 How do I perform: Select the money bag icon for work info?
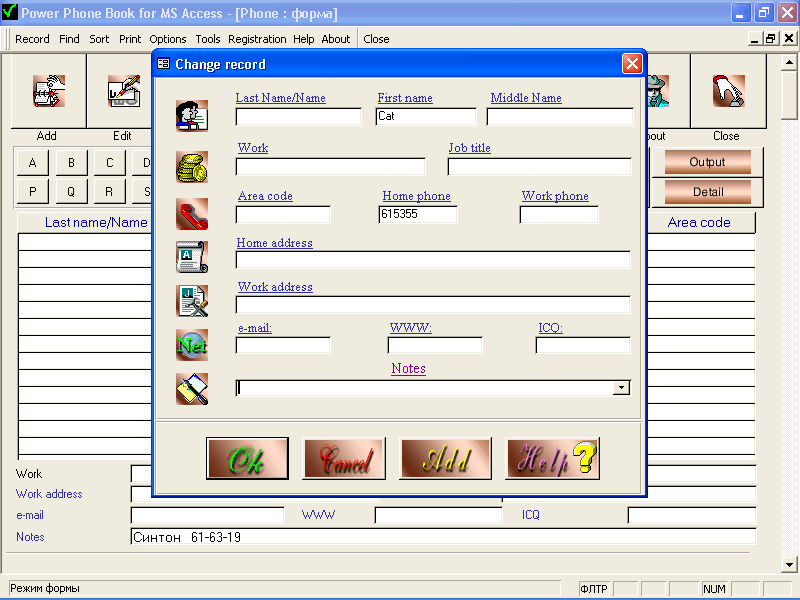coord(191,165)
